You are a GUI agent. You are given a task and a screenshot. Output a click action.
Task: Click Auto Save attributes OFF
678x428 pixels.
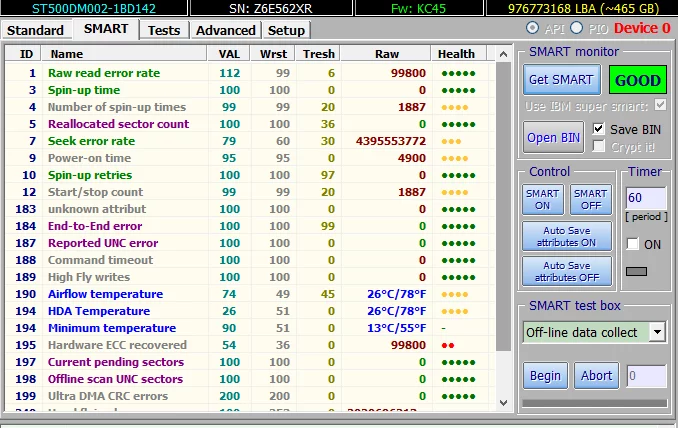click(567, 271)
